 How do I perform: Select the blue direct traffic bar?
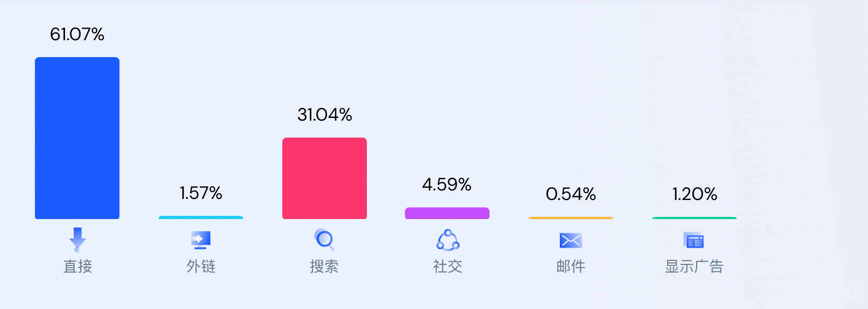(x=77, y=138)
